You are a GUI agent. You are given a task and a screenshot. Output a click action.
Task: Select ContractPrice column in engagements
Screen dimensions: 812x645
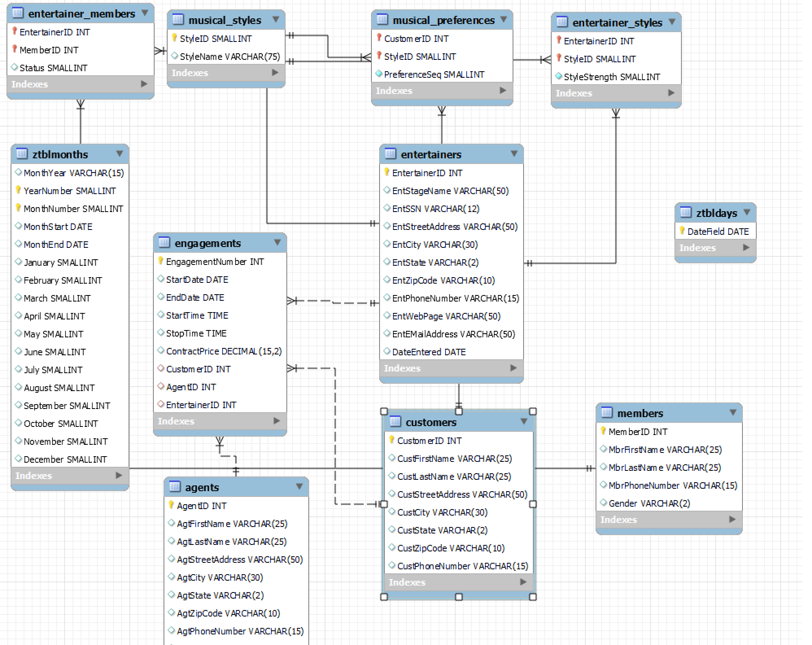(x=223, y=351)
